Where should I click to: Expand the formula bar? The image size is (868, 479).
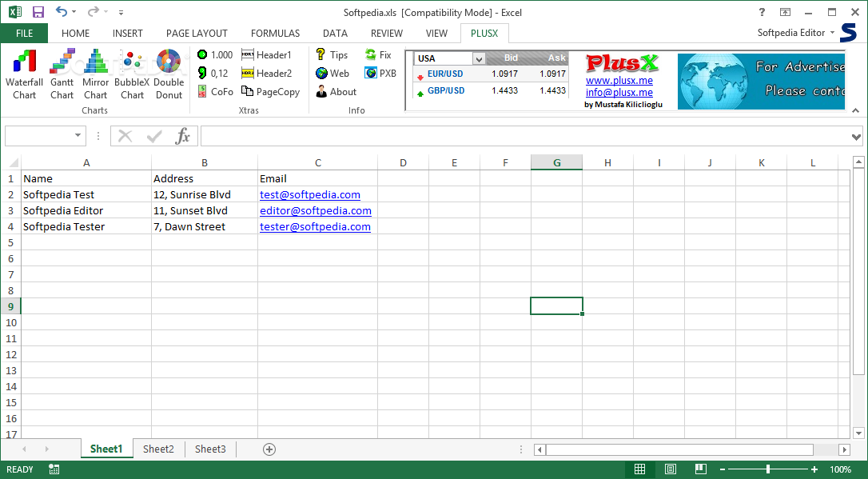click(856, 136)
